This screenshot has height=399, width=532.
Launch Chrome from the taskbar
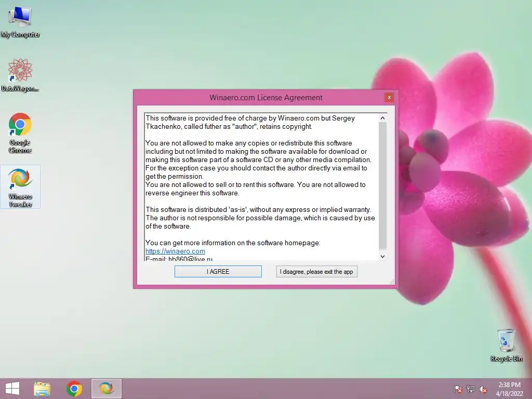74,389
